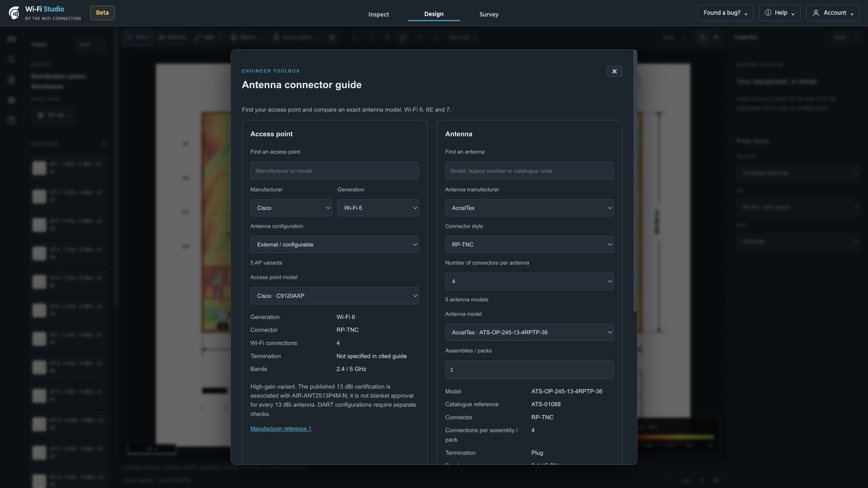
Task: Click the Assemblies / packs number field
Action: (529, 370)
